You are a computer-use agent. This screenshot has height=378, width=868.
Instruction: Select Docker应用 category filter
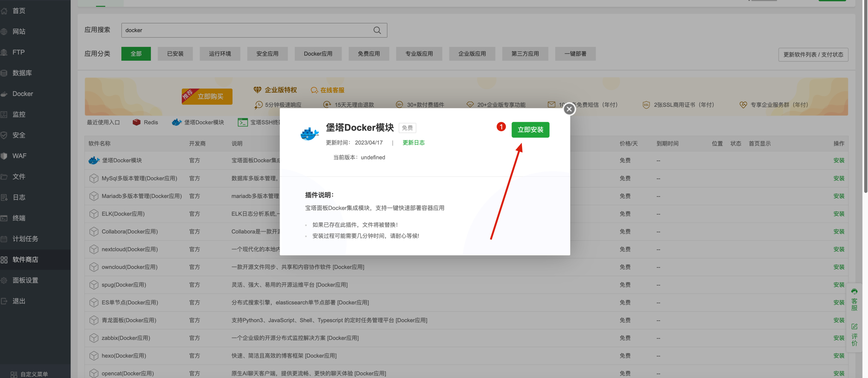[x=318, y=54]
